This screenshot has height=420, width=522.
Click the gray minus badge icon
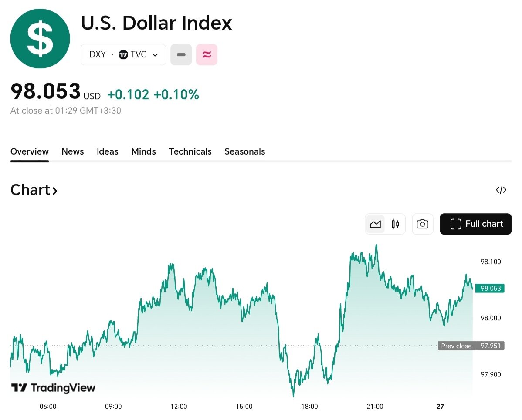coord(181,55)
